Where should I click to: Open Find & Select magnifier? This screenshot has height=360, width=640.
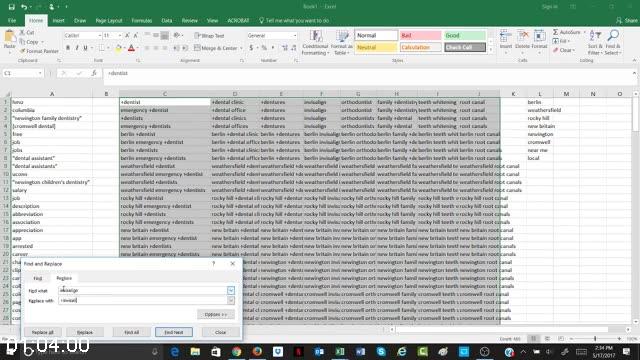click(x=612, y=43)
